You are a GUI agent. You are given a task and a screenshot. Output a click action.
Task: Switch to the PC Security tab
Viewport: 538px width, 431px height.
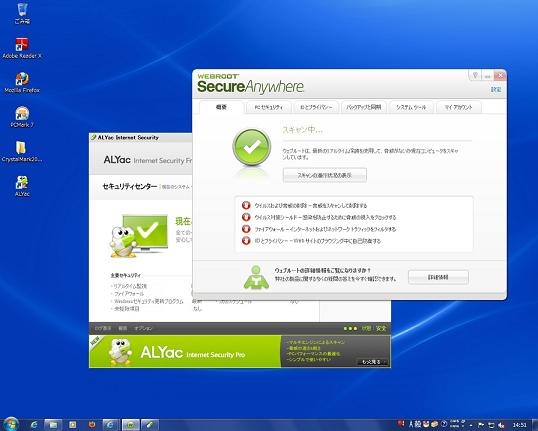point(269,107)
